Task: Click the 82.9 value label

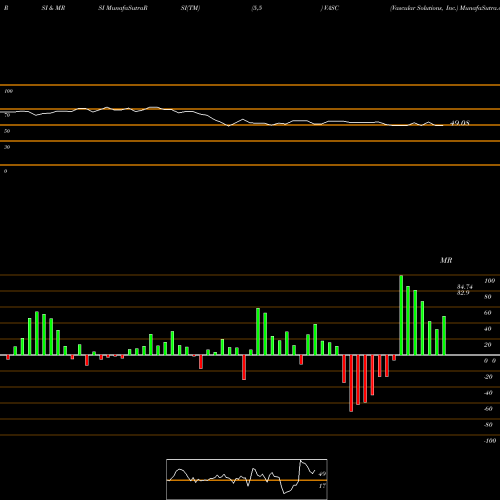Action: pyautogui.click(x=463, y=293)
